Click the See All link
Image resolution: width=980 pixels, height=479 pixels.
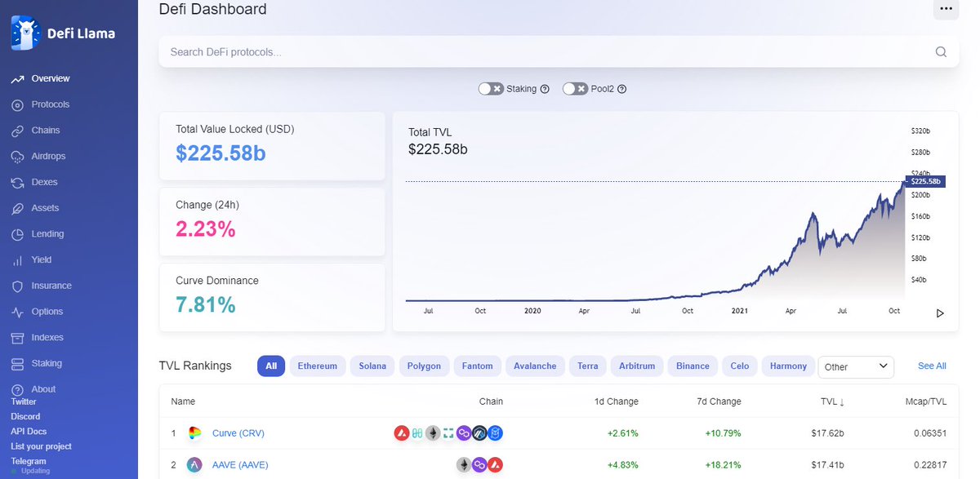coord(931,366)
